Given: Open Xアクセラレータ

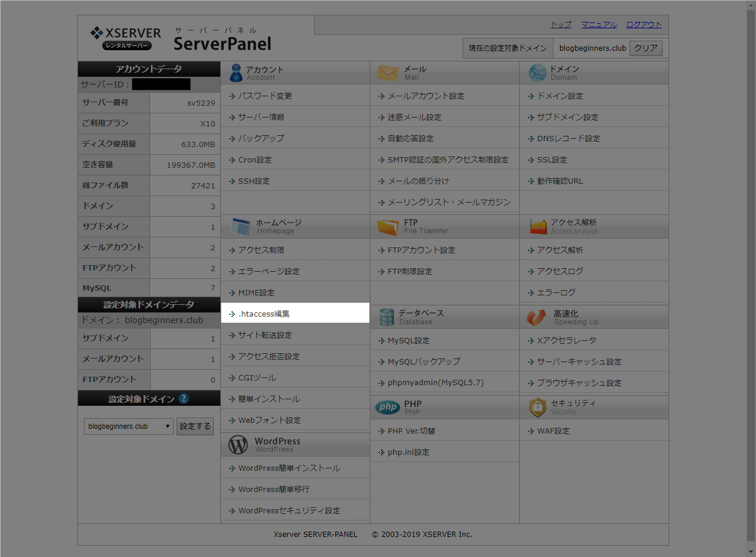Looking at the screenshot, I should pyautogui.click(x=566, y=340).
